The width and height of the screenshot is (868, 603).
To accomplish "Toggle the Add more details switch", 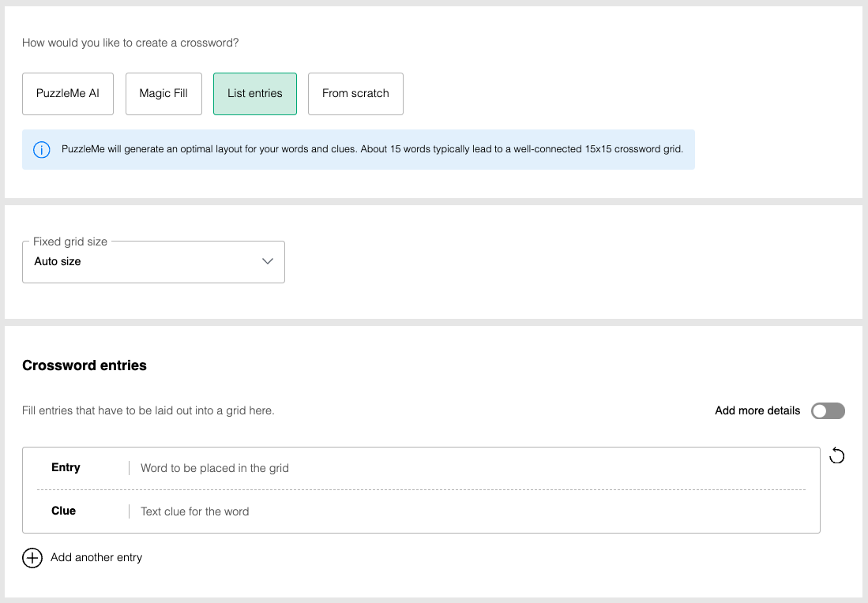I will (x=828, y=411).
